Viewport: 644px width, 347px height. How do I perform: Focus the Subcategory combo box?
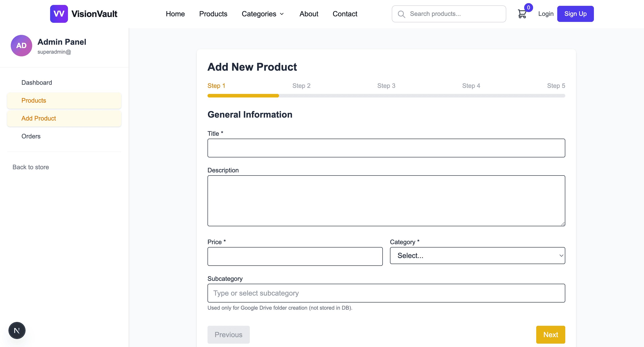pos(386,293)
